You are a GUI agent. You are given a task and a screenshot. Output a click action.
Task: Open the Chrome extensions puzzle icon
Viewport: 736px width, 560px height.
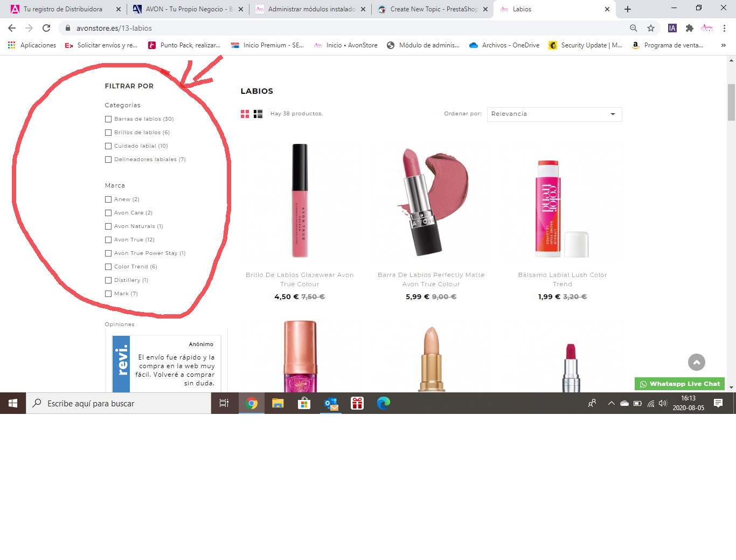tap(690, 28)
